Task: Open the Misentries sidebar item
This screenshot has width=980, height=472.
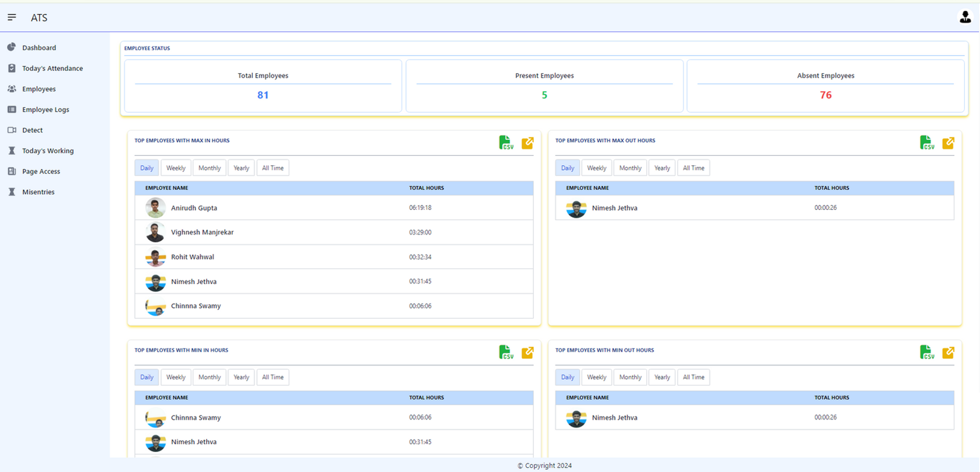Action: point(38,192)
